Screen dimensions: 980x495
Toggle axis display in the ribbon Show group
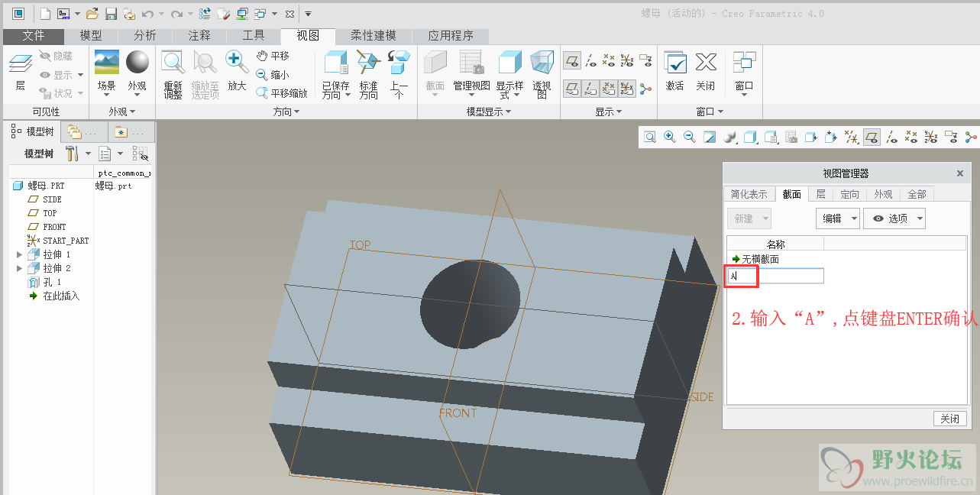pos(590,61)
